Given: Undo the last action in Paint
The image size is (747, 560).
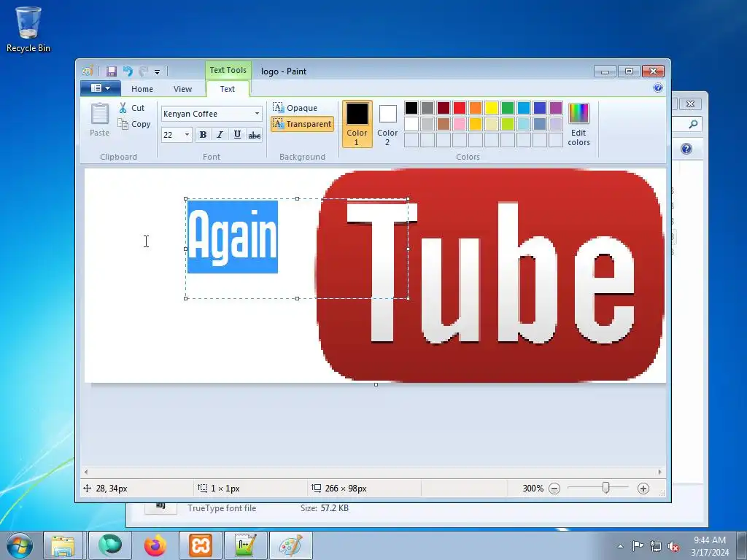Looking at the screenshot, I should 128,71.
